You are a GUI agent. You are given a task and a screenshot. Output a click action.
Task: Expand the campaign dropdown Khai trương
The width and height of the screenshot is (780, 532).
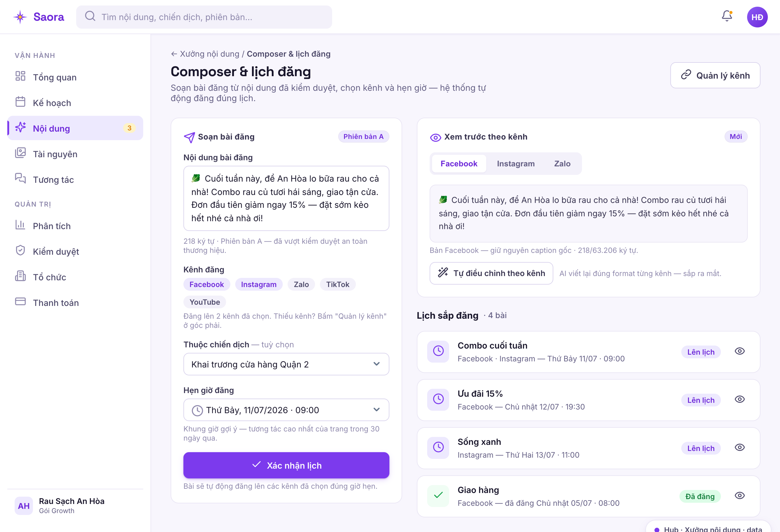click(286, 364)
